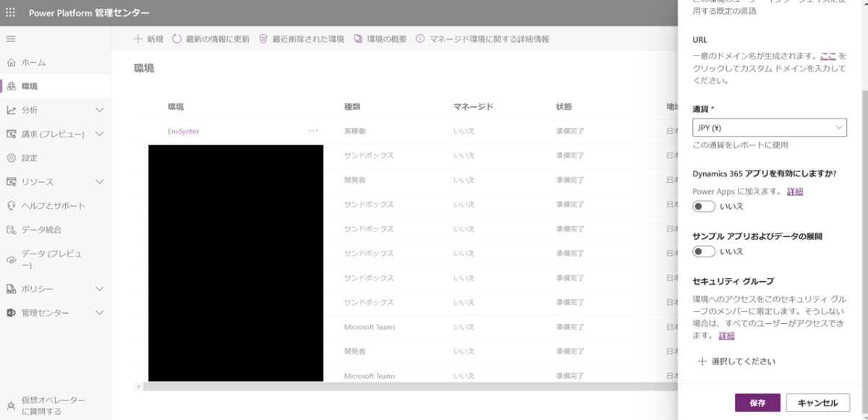Open the ellipsis menu for EnvSyntex

pyautogui.click(x=313, y=131)
